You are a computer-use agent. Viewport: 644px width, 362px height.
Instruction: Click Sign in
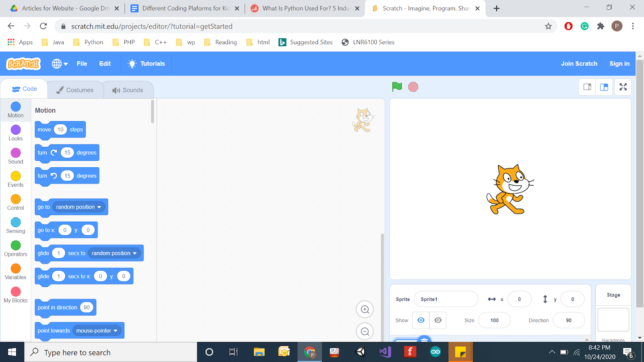coord(619,64)
